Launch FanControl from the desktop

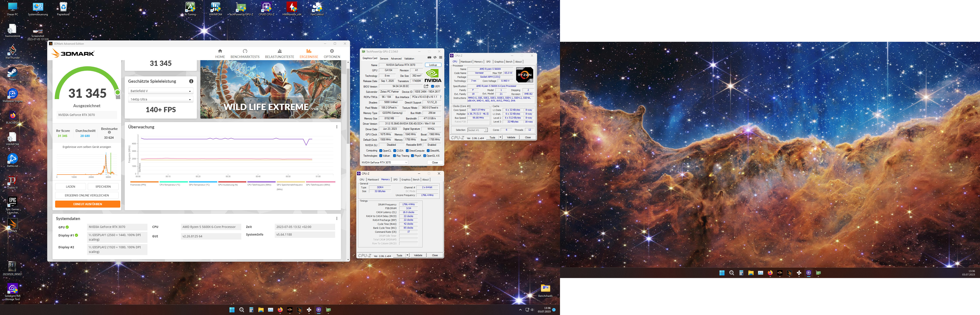[x=317, y=9]
